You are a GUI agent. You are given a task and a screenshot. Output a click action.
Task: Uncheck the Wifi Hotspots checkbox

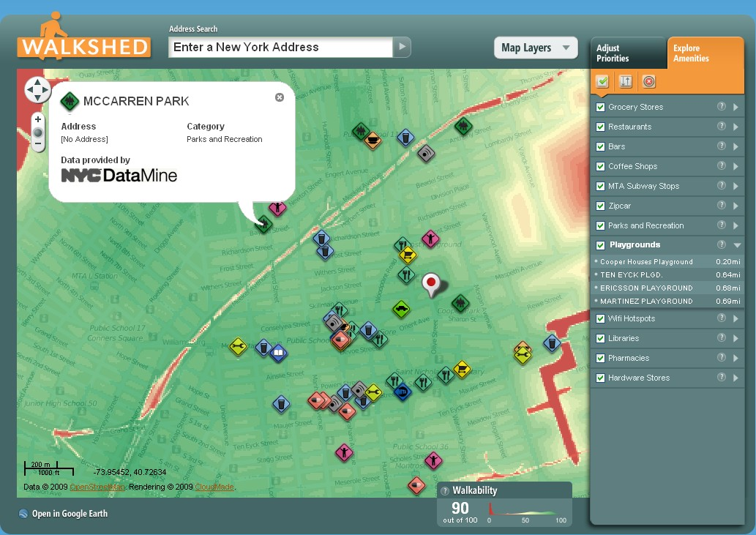pos(600,318)
